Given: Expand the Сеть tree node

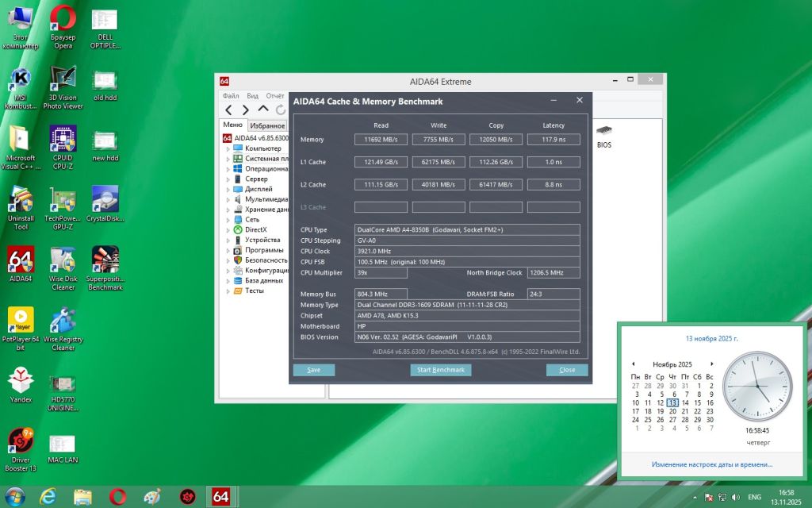Looking at the screenshot, I should tap(228, 220).
